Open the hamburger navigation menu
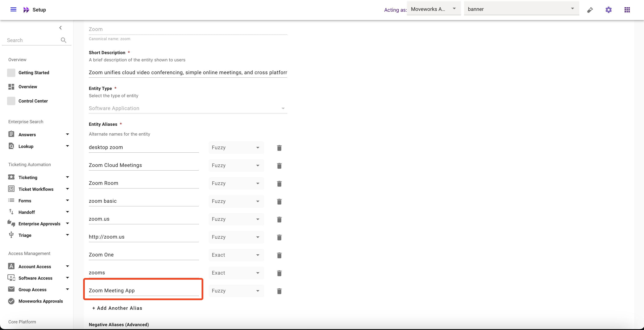644x330 pixels. pyautogui.click(x=13, y=10)
